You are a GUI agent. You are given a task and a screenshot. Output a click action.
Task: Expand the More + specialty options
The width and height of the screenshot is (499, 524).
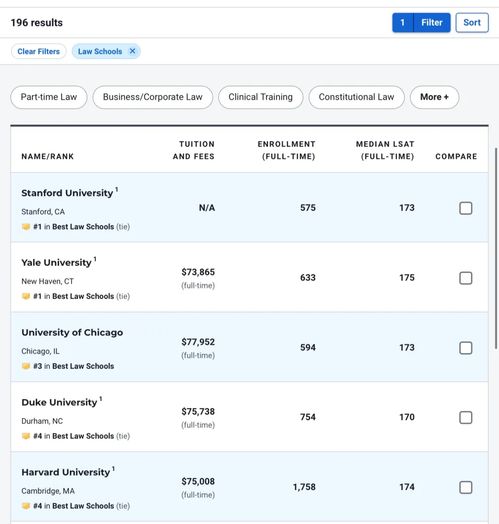click(x=434, y=97)
